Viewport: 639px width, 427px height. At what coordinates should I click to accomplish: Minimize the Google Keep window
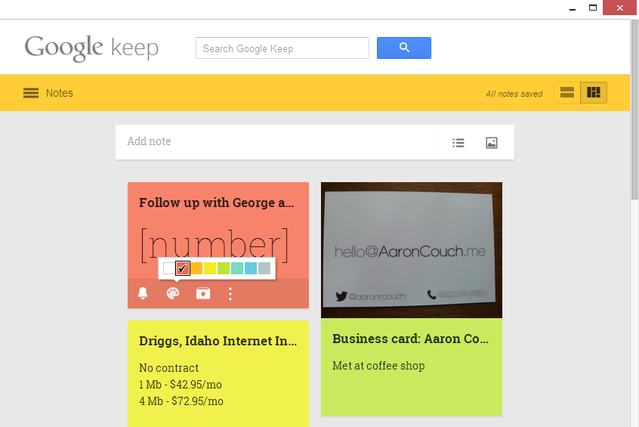pos(573,8)
